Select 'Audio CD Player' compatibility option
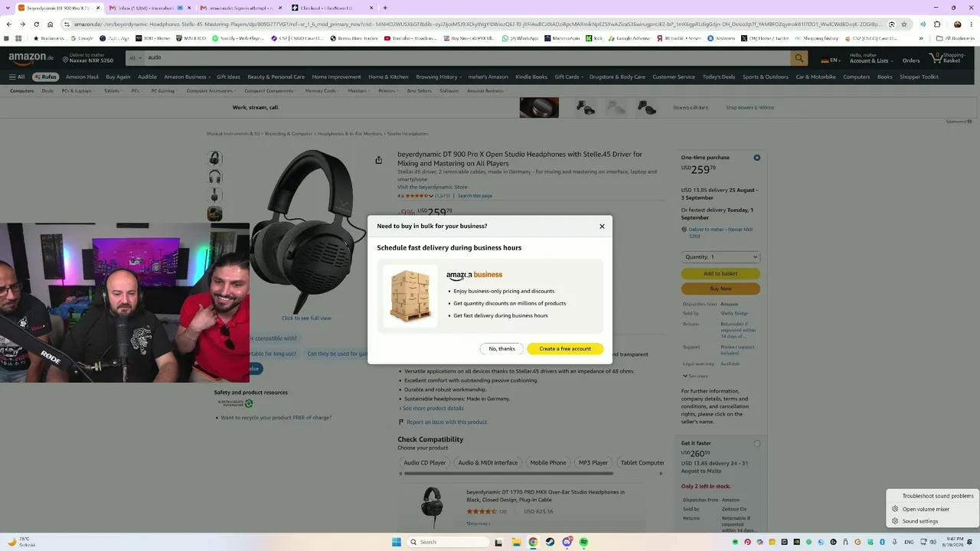The height and width of the screenshot is (551, 980). pyautogui.click(x=425, y=463)
